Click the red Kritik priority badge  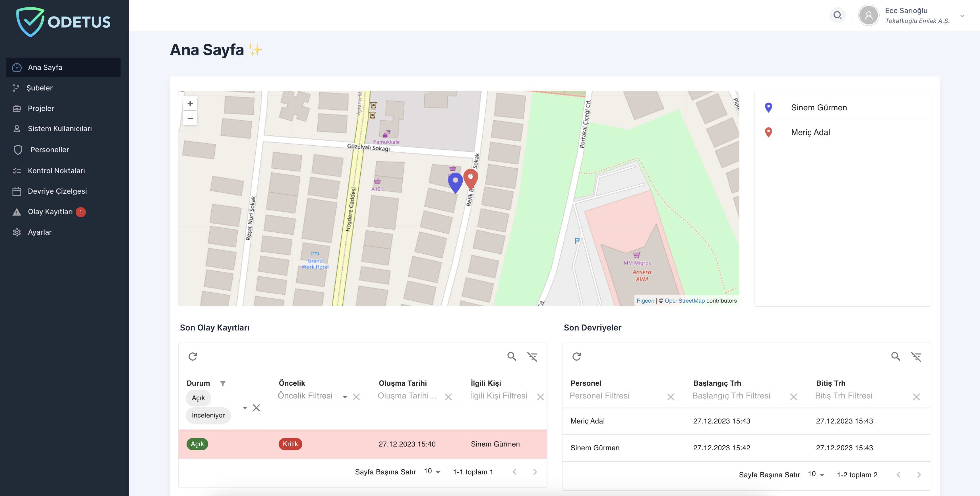click(290, 444)
